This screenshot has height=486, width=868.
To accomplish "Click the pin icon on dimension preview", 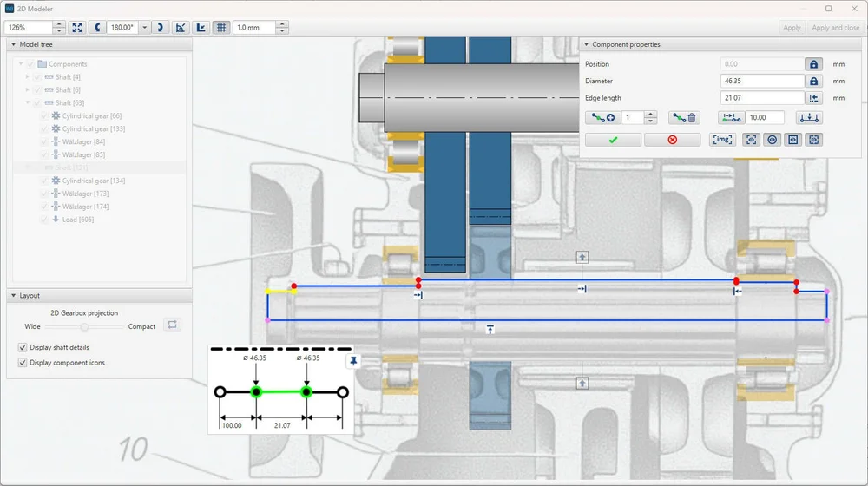I will (353, 361).
